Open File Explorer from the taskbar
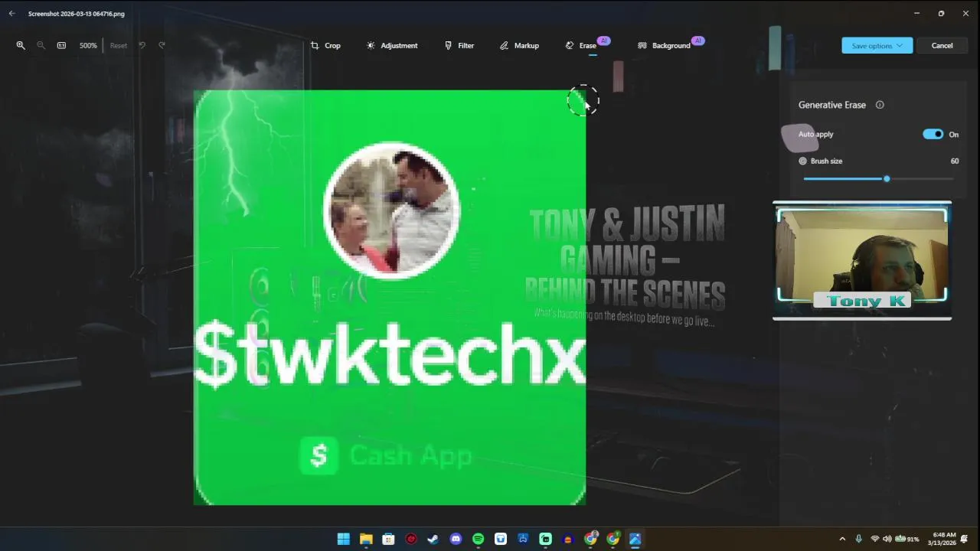 tap(366, 539)
